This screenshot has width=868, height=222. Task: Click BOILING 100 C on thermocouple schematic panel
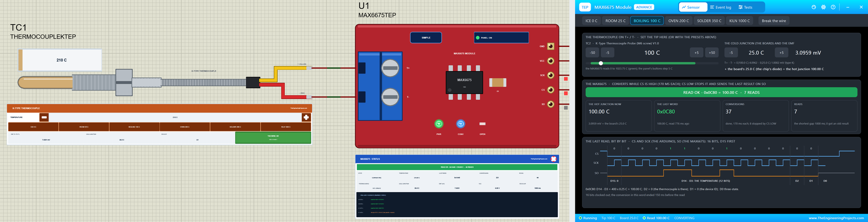click(x=134, y=127)
